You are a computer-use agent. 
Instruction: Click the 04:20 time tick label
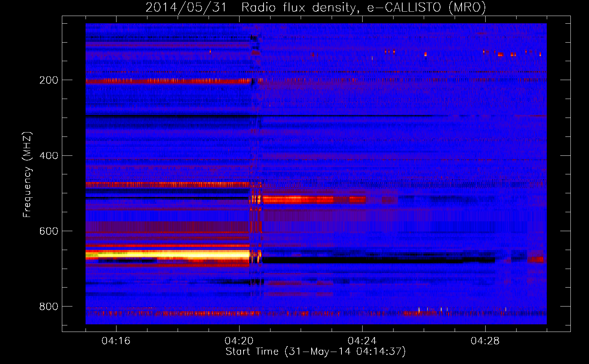pyautogui.click(x=239, y=341)
